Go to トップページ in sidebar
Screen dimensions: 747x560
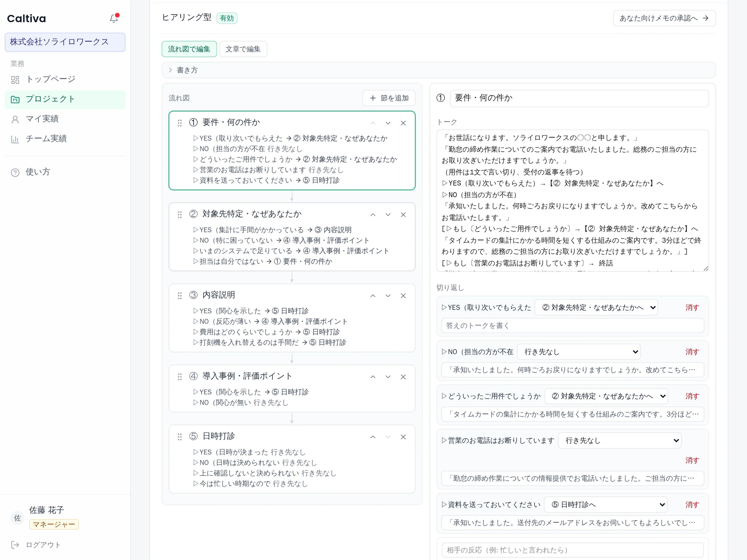(x=65, y=79)
